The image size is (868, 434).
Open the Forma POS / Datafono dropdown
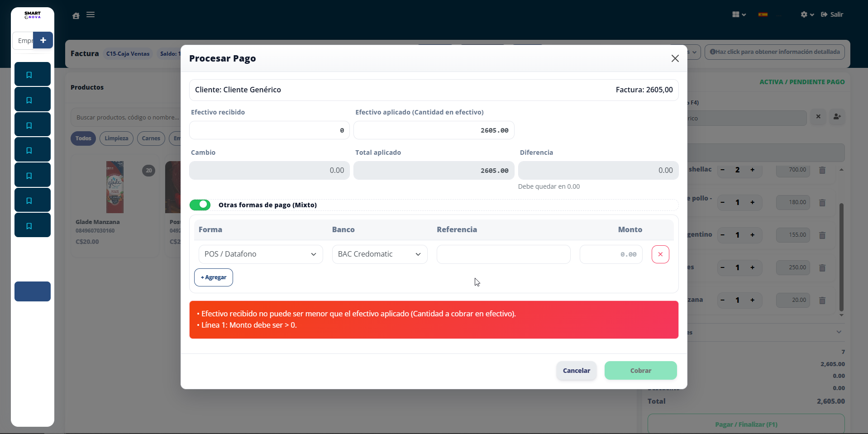pos(261,254)
